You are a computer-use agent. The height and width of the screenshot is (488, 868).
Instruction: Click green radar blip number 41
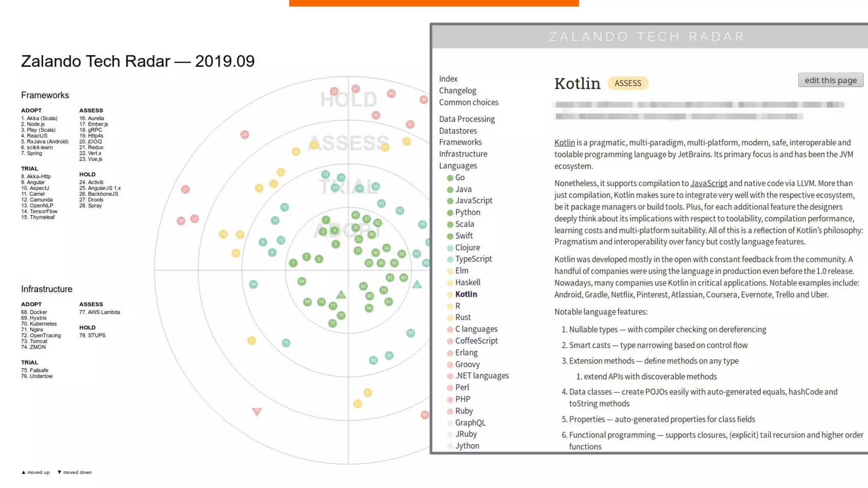click(x=355, y=215)
